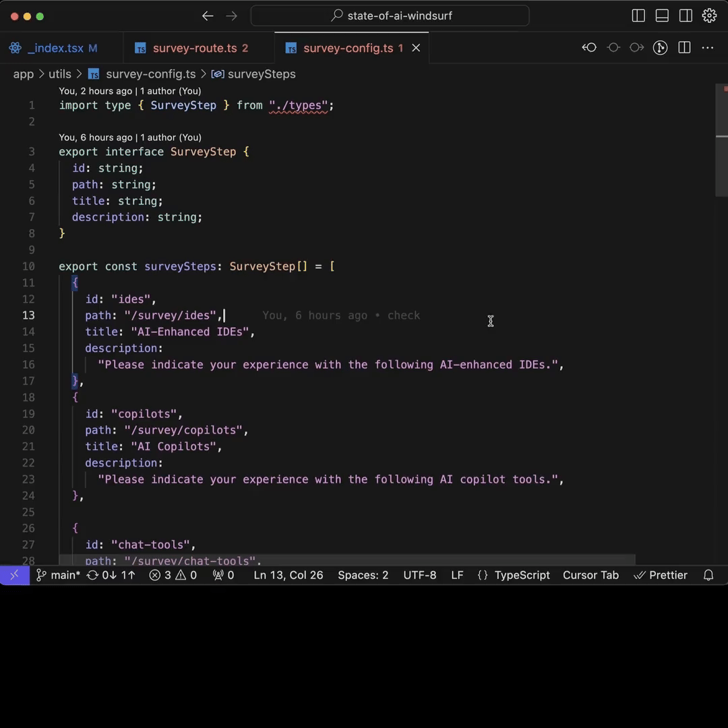Screen dimensions: 728x728
Task: Open the settings gear in title bar
Action: [709, 16]
